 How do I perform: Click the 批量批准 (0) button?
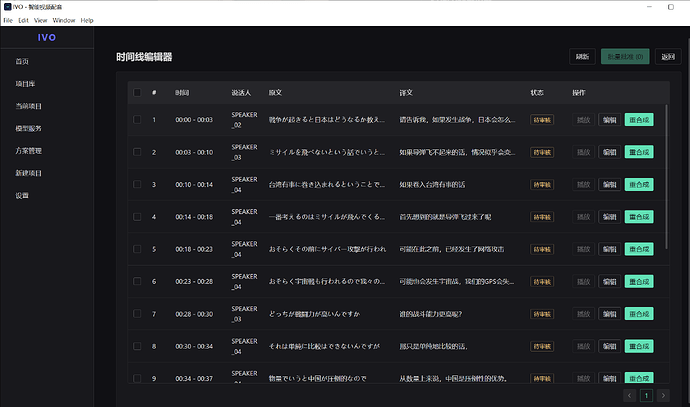[625, 56]
